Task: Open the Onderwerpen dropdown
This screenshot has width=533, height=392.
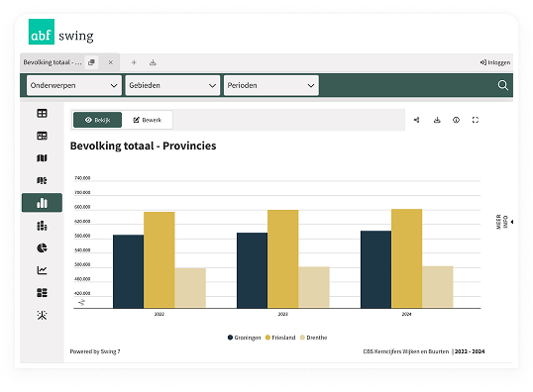Action: (74, 85)
